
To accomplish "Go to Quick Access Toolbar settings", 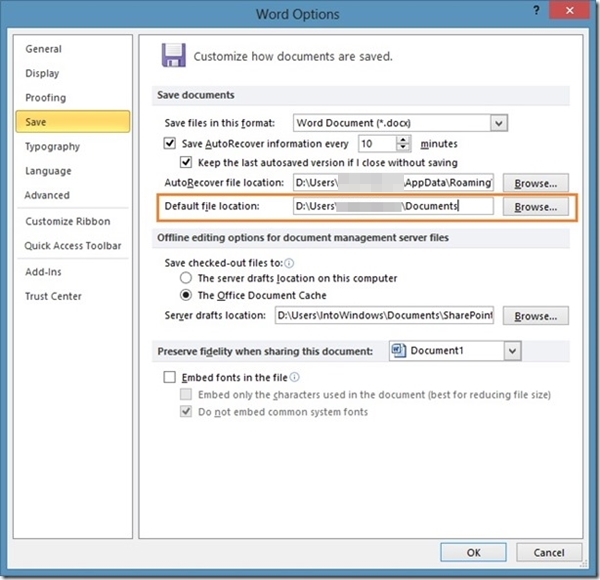I will pyautogui.click(x=73, y=246).
